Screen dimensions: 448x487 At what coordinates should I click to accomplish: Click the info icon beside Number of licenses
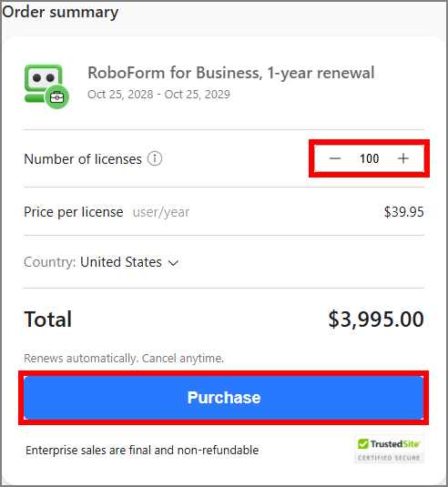(155, 158)
